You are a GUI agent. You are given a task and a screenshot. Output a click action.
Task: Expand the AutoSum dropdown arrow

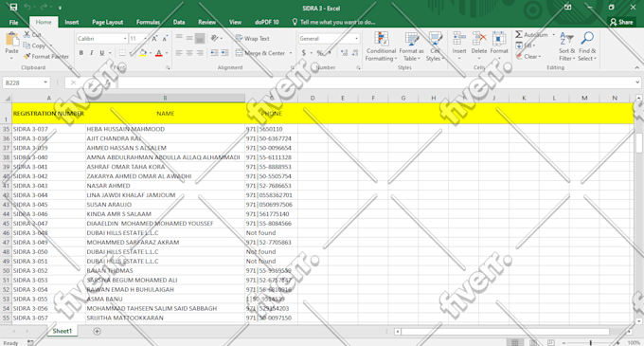pos(554,35)
